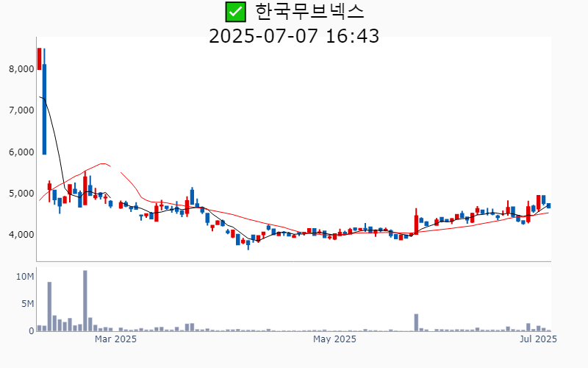Viewport: 588px width, 368px height.
Task: Click the 4,000 price axis label
Action: (21, 235)
